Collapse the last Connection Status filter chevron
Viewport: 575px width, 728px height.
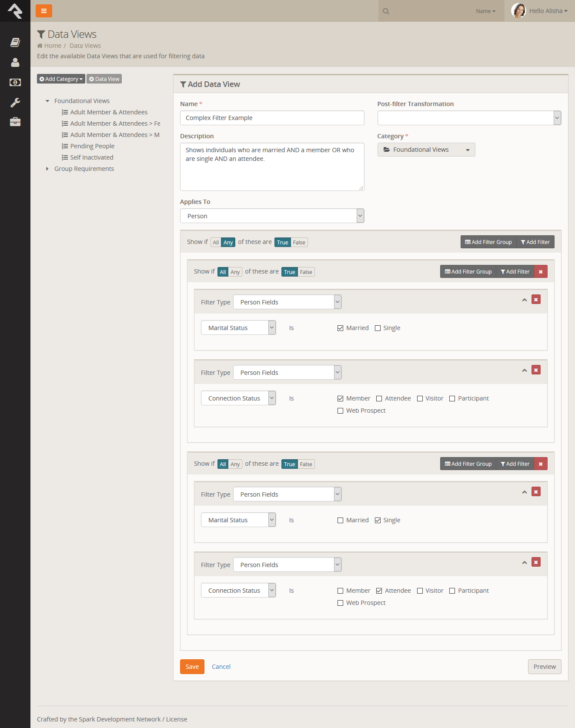point(525,563)
